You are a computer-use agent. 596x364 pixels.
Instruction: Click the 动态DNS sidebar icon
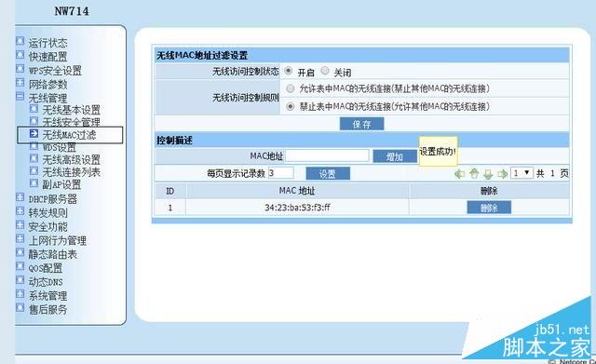coord(20,280)
